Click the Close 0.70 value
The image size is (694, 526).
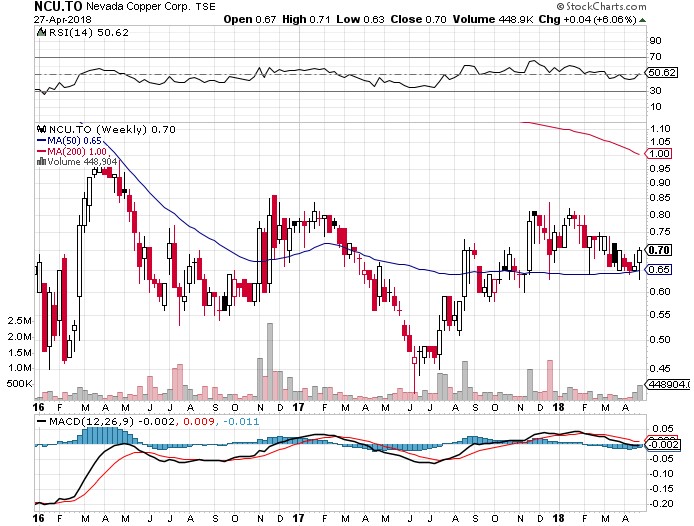tap(419, 19)
